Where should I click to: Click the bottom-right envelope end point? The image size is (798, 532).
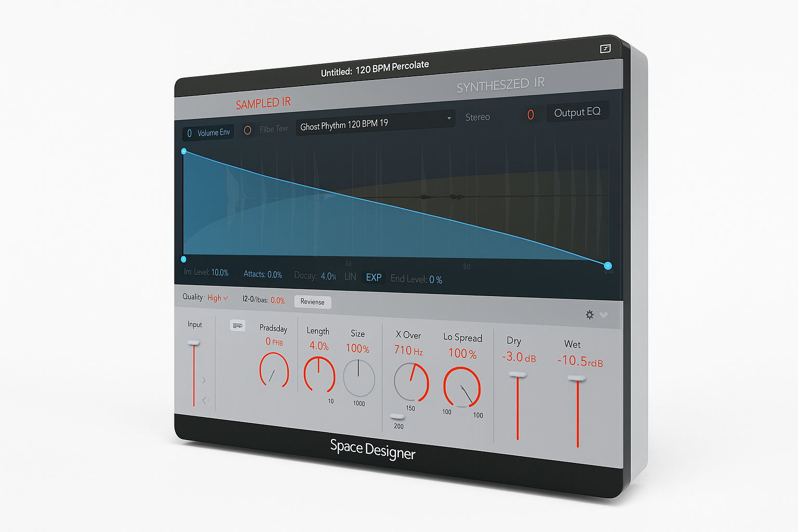point(608,265)
